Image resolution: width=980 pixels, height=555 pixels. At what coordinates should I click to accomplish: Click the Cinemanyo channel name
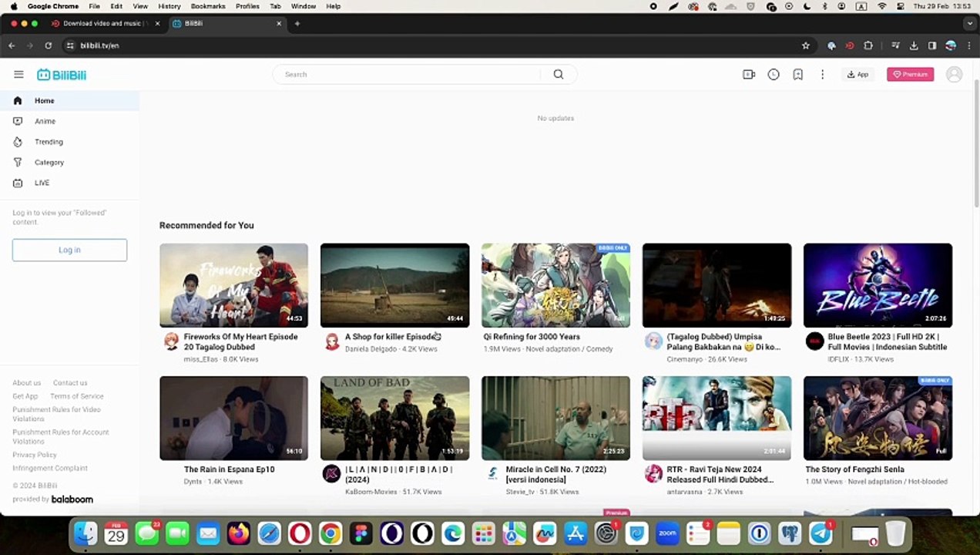[685, 359]
